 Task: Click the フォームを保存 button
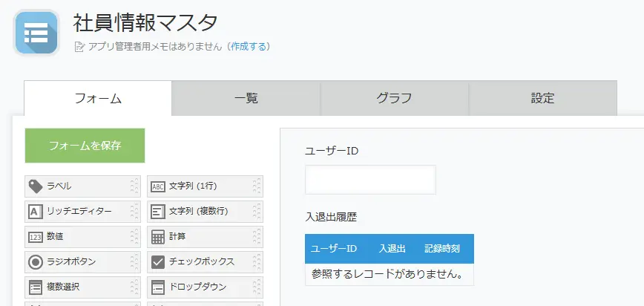[85, 146]
